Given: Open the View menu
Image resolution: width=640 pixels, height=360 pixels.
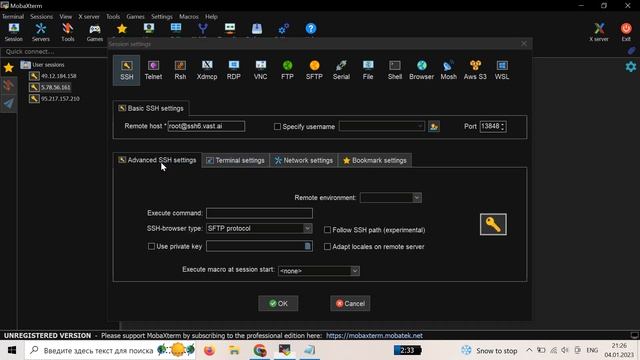Looking at the screenshot, I should 65,17.
